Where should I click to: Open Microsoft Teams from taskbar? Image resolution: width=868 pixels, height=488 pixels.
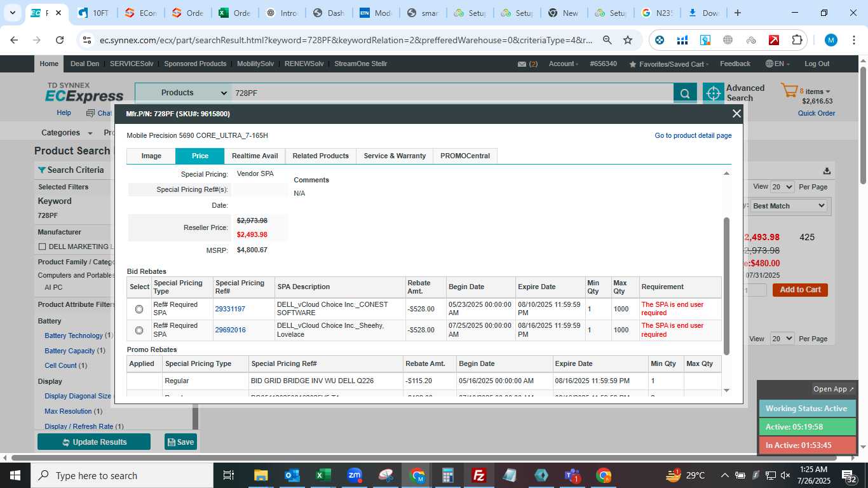pyautogui.click(x=573, y=475)
